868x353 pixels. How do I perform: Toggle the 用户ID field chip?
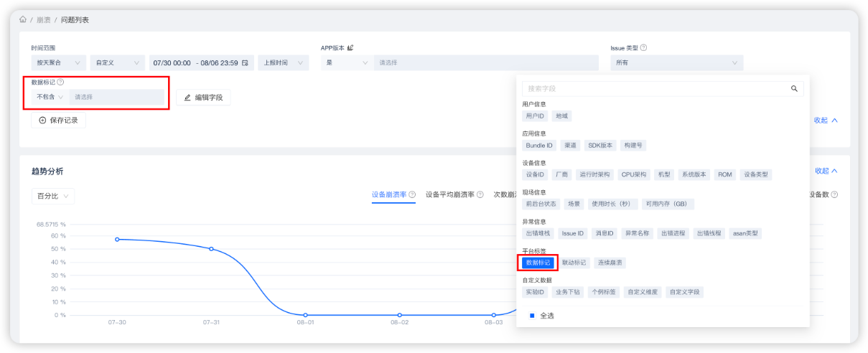coord(535,116)
